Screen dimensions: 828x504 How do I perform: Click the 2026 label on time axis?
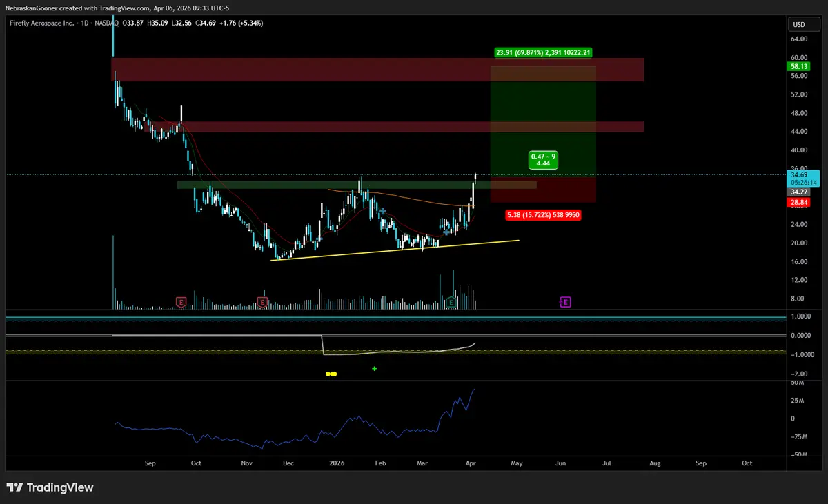click(335, 463)
